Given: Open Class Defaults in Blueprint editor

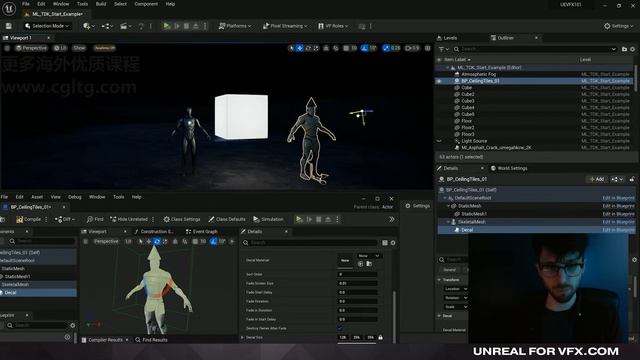Looking at the screenshot, I should click(x=227, y=220).
